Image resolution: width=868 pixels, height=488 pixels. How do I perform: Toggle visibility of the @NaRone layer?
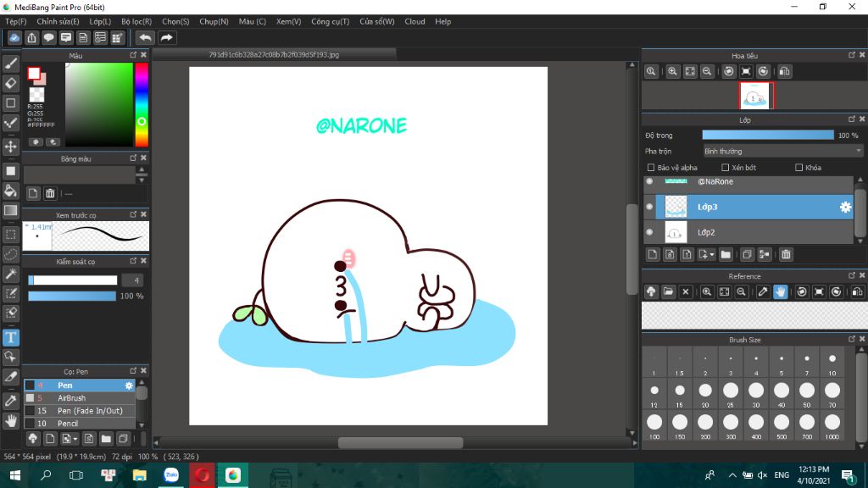point(650,181)
